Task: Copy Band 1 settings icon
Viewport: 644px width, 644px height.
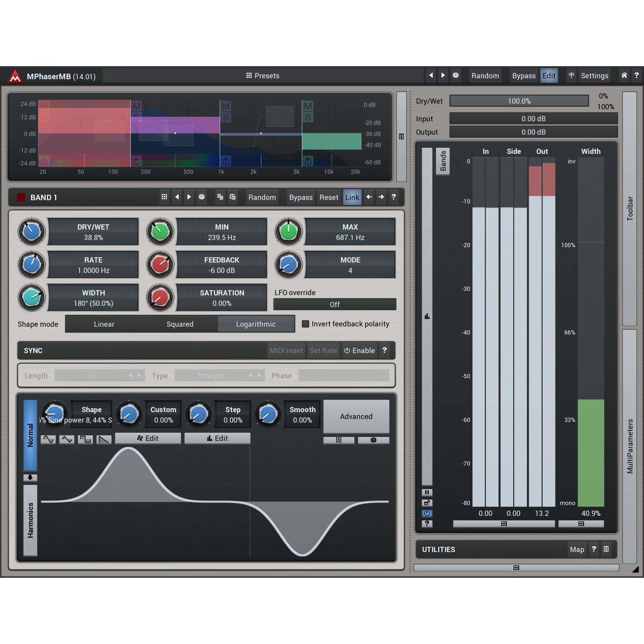Action: tap(220, 197)
